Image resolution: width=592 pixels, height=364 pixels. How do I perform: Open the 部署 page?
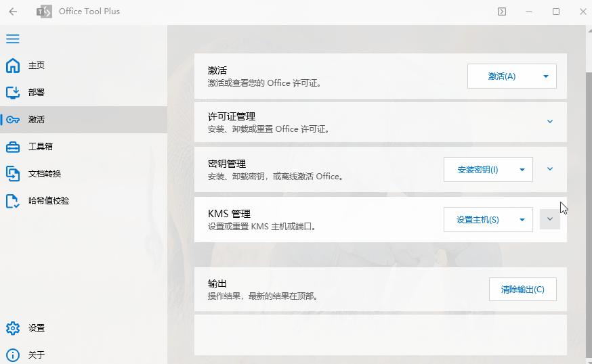click(x=83, y=93)
